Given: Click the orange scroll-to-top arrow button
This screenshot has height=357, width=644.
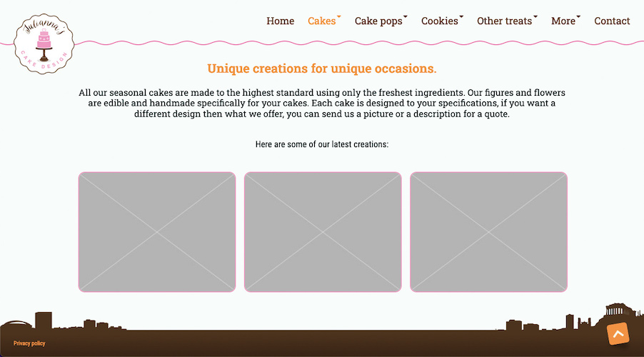Looking at the screenshot, I should [x=618, y=333].
